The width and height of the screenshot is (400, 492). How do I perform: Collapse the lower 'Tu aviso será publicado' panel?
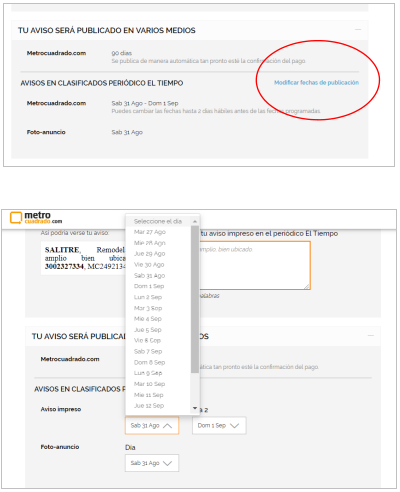tap(371, 336)
